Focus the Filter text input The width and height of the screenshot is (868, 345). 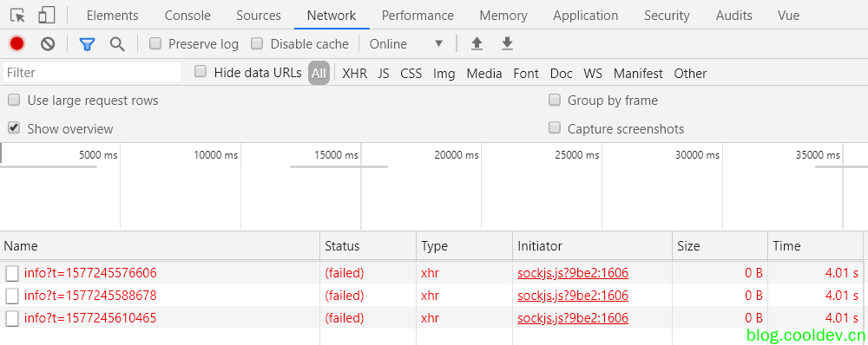point(92,73)
